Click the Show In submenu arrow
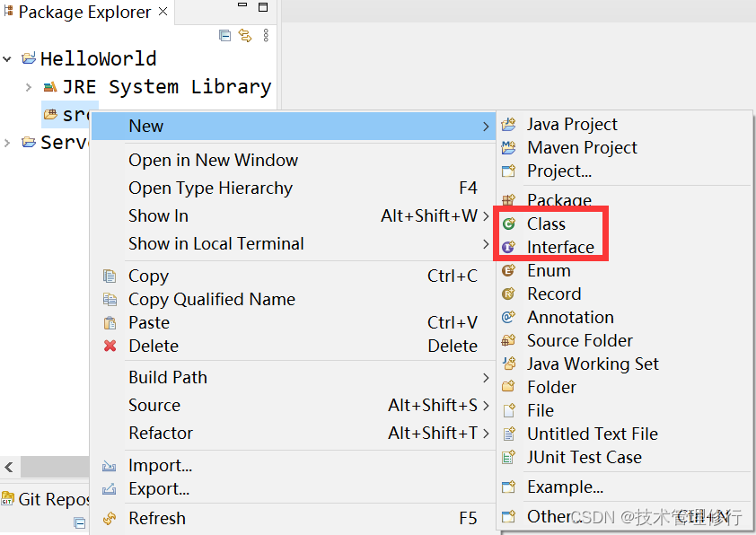 click(x=486, y=216)
